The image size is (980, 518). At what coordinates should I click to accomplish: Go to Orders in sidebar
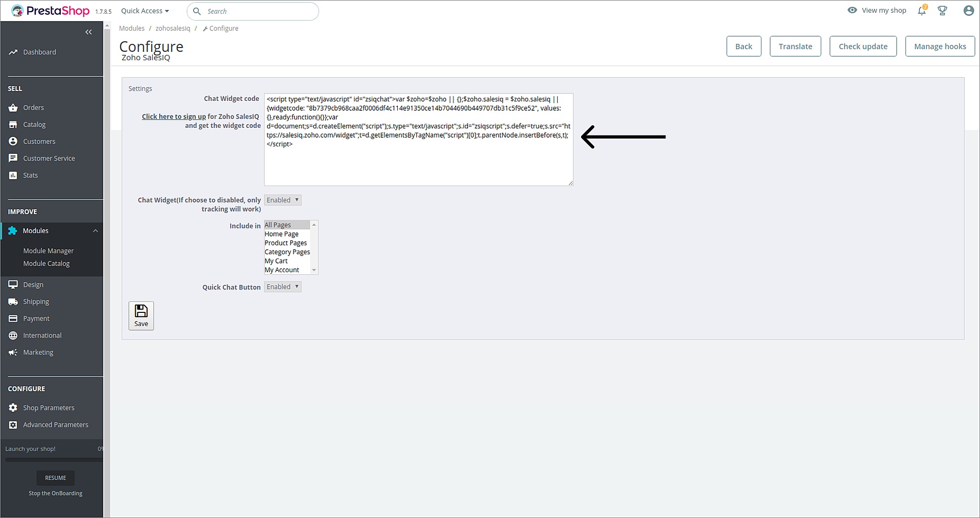click(x=33, y=108)
